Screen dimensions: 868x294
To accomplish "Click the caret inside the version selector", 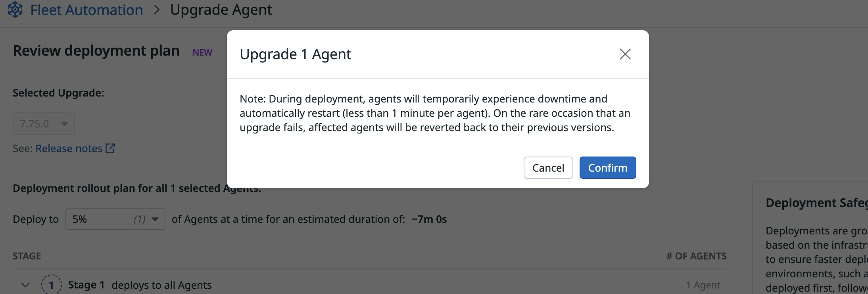I will tap(64, 124).
